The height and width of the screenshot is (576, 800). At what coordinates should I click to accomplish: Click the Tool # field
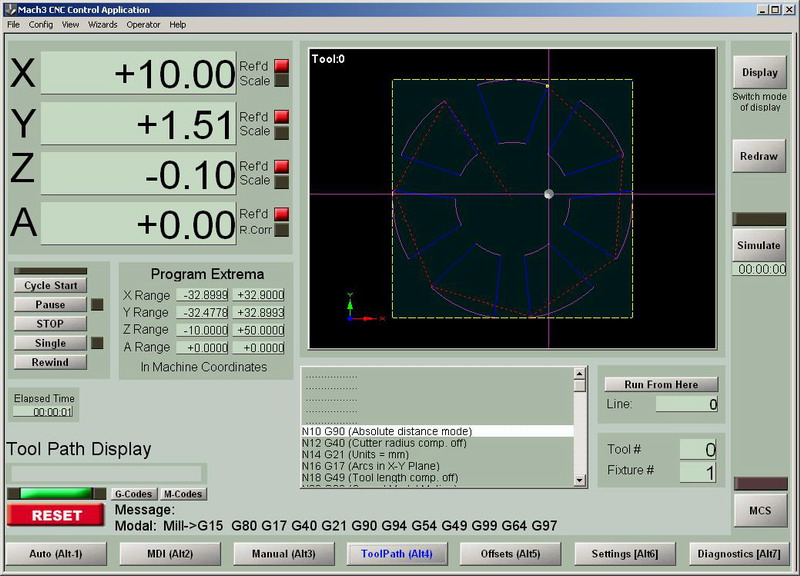pyautogui.click(x=698, y=449)
